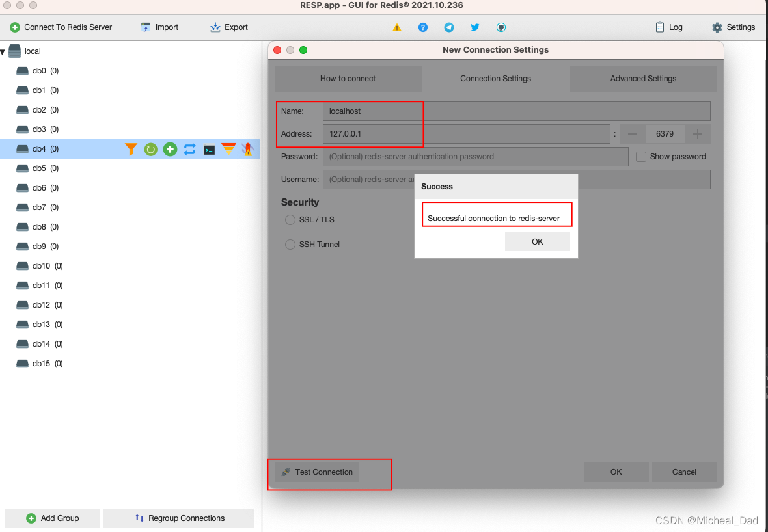Collapse the local connection tree
The image size is (768, 532).
(x=3, y=51)
